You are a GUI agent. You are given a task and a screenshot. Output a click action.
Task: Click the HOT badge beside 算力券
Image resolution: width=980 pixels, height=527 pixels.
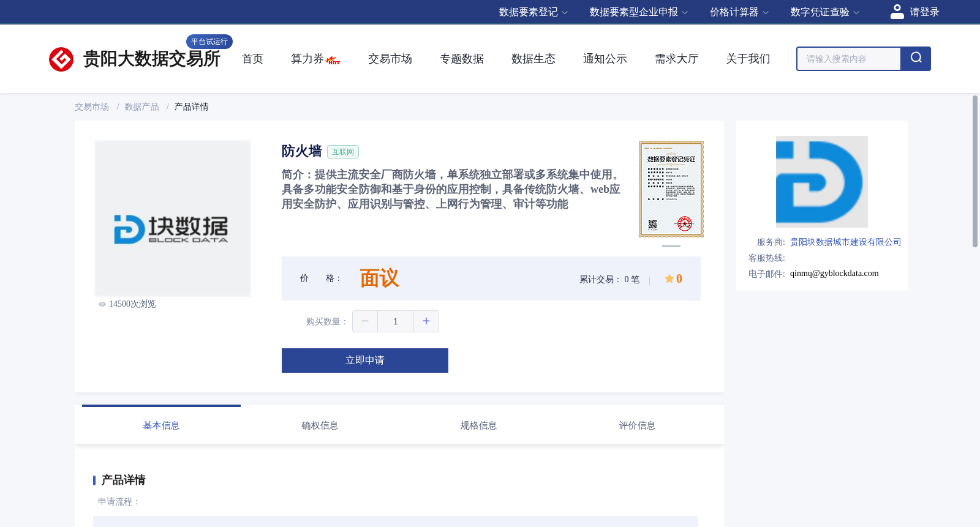333,61
